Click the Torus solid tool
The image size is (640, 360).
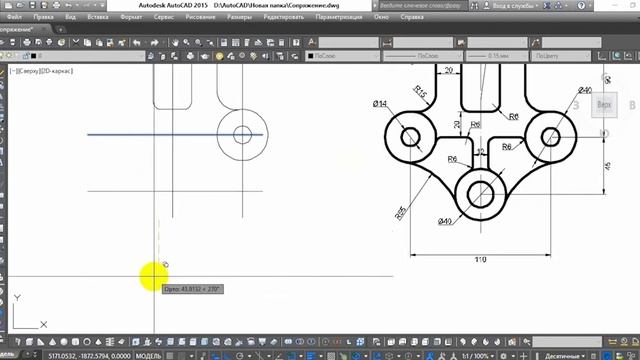pyautogui.click(x=87, y=342)
